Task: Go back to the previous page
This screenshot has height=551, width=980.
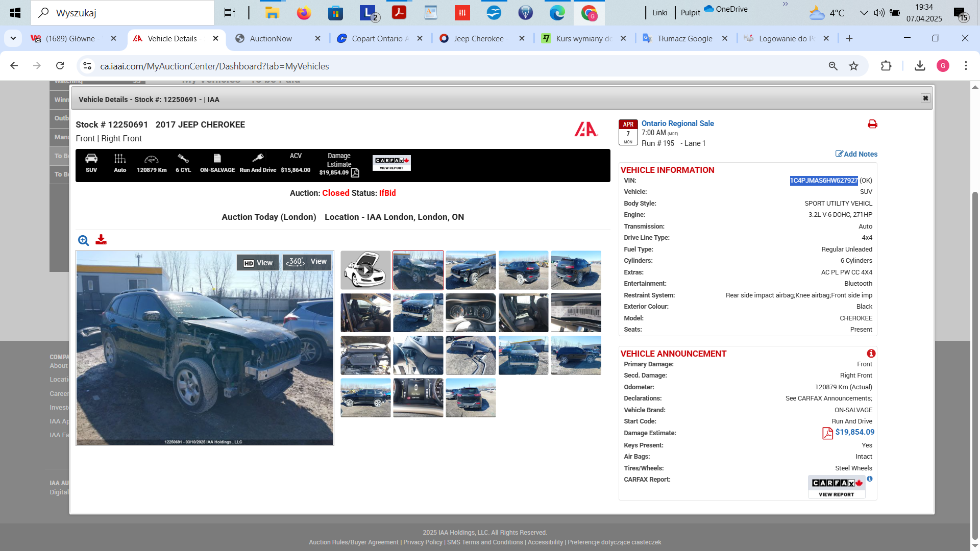Action: coord(14,66)
